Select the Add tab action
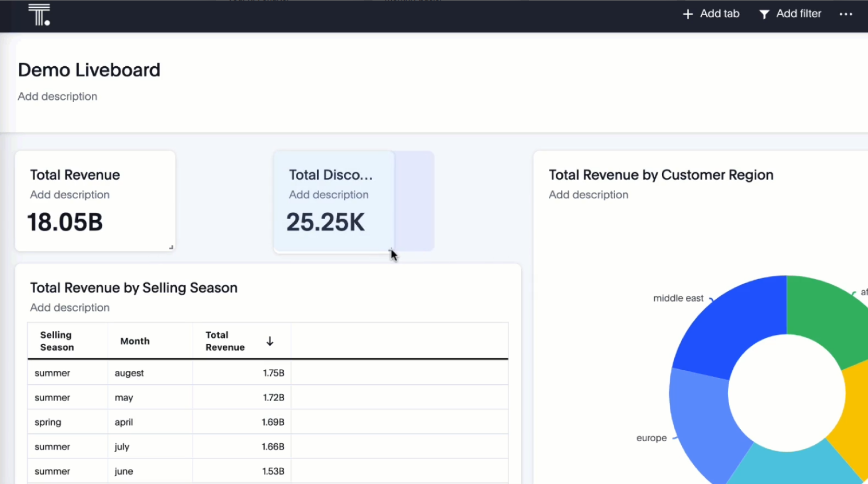The height and width of the screenshot is (484, 868). pos(719,14)
